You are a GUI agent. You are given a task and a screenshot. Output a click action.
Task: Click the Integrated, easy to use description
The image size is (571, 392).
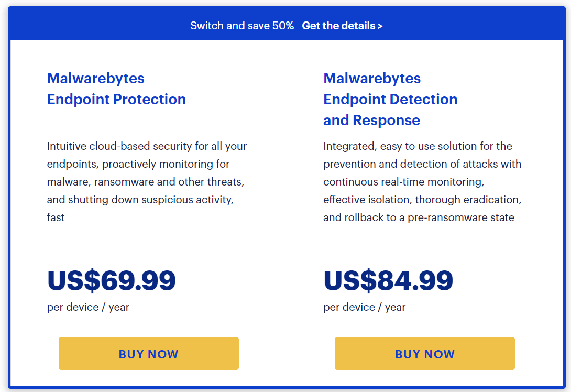422,182
